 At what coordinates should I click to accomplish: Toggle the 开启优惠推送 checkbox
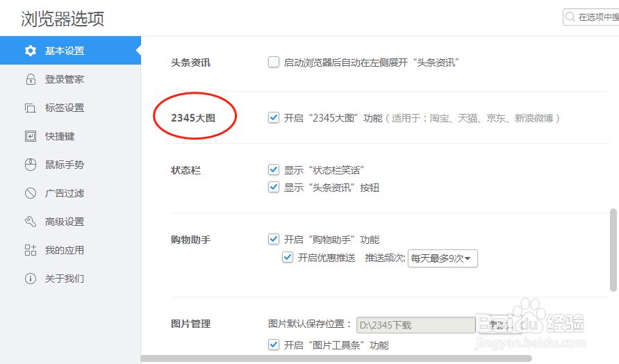(x=288, y=258)
